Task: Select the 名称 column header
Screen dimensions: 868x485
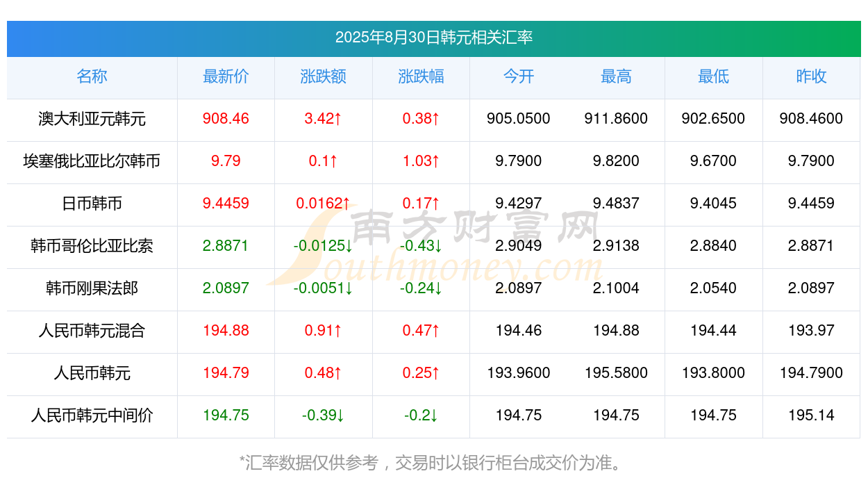Action: pos(92,76)
